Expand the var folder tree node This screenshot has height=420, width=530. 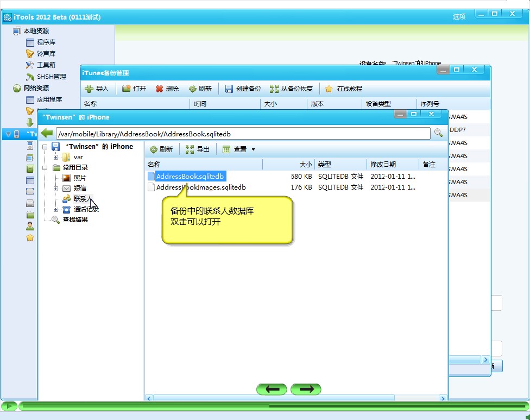point(56,157)
